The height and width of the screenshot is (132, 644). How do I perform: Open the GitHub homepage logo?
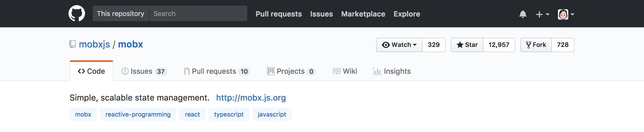[77, 13]
